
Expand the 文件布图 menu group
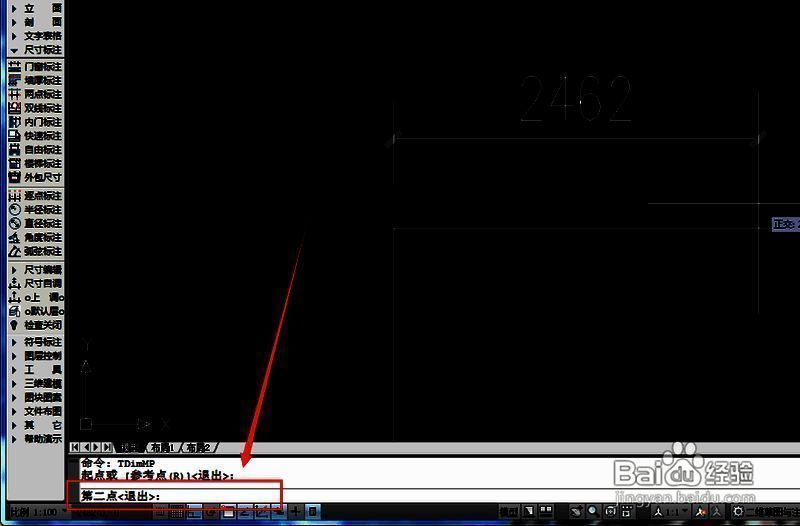tap(35, 411)
